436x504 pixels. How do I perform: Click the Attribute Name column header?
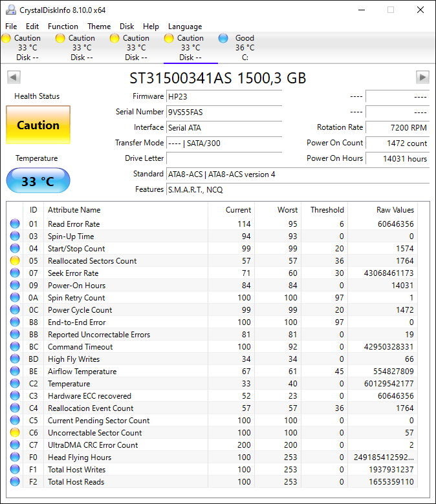pos(125,210)
